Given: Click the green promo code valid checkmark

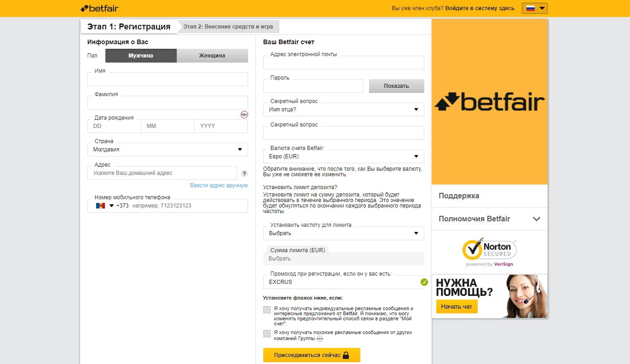Looking at the screenshot, I should pyautogui.click(x=424, y=282).
